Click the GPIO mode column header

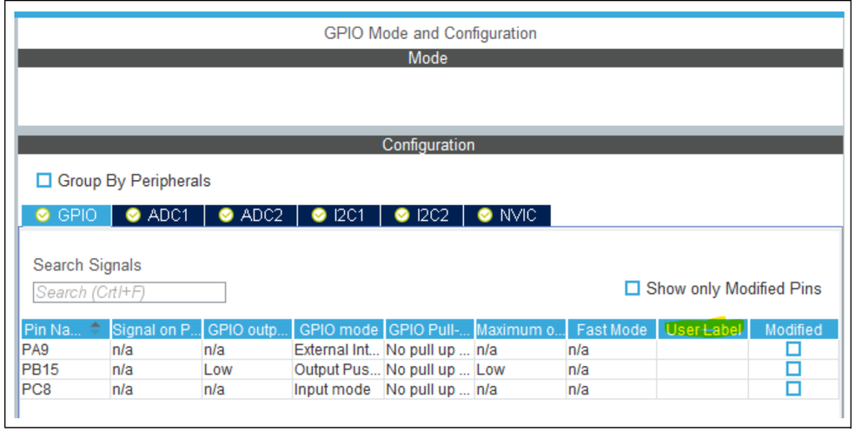(x=338, y=330)
